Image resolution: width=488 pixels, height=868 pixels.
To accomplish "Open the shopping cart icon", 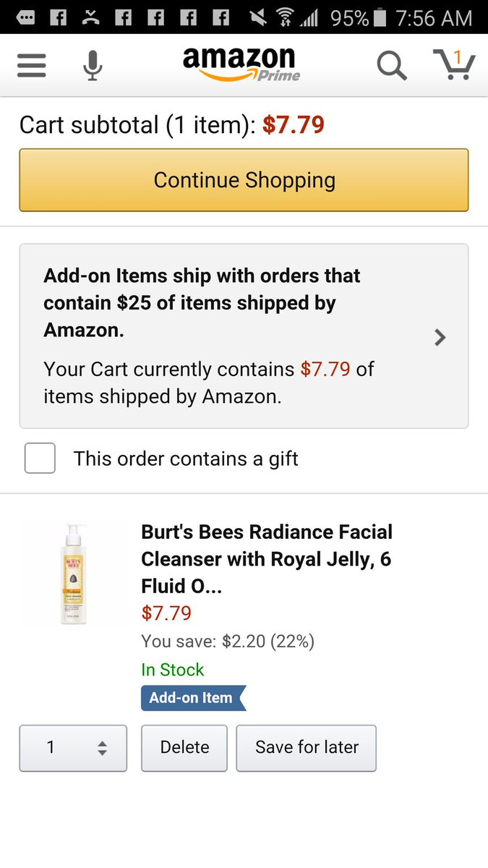I will (x=453, y=64).
